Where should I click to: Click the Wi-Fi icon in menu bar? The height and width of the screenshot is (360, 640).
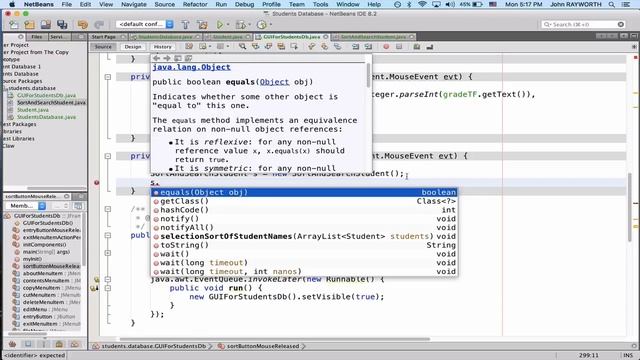(422, 4)
